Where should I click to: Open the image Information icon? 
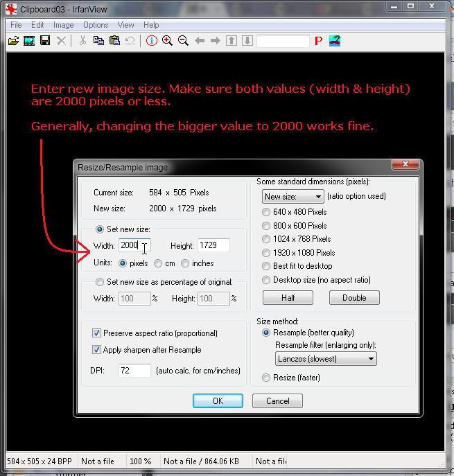[152, 40]
